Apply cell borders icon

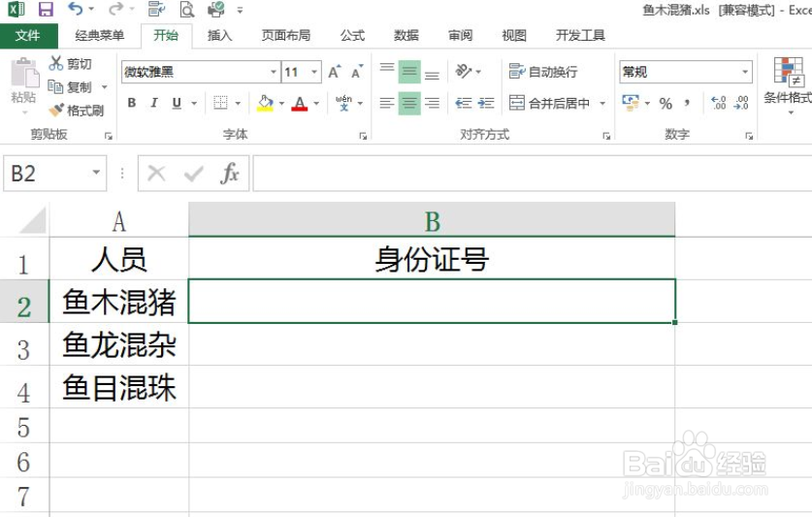coord(220,103)
